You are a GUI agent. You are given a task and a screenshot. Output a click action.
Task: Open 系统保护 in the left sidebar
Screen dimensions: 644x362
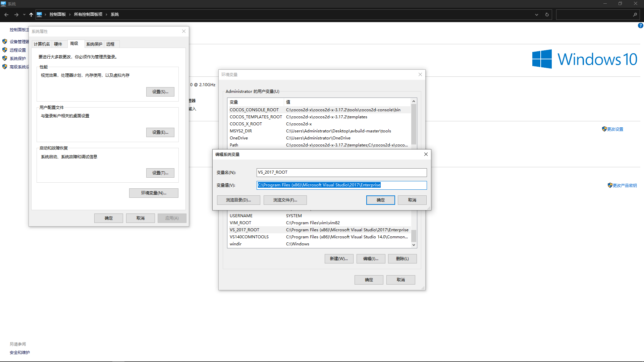click(17, 58)
